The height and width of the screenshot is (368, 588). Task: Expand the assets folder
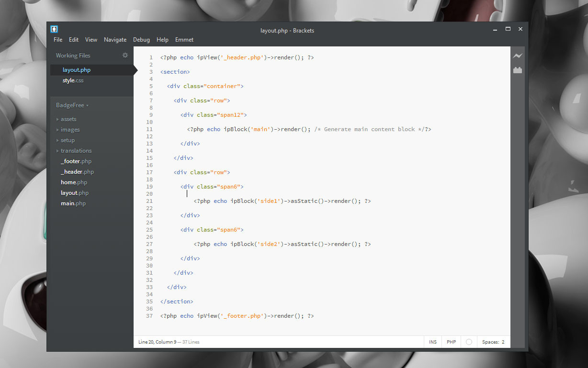pos(68,119)
